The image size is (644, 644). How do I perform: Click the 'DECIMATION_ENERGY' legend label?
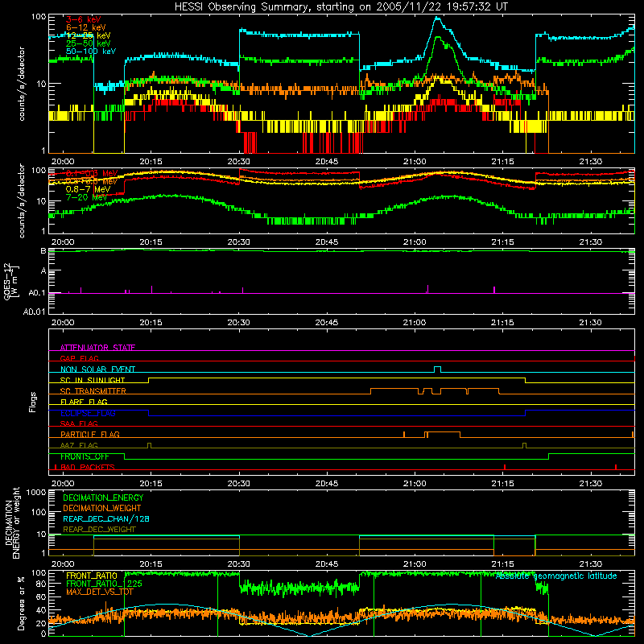tap(103, 497)
